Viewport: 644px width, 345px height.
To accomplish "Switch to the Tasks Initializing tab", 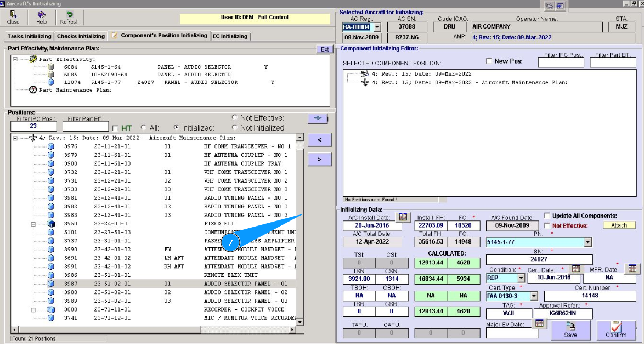I will click(29, 36).
